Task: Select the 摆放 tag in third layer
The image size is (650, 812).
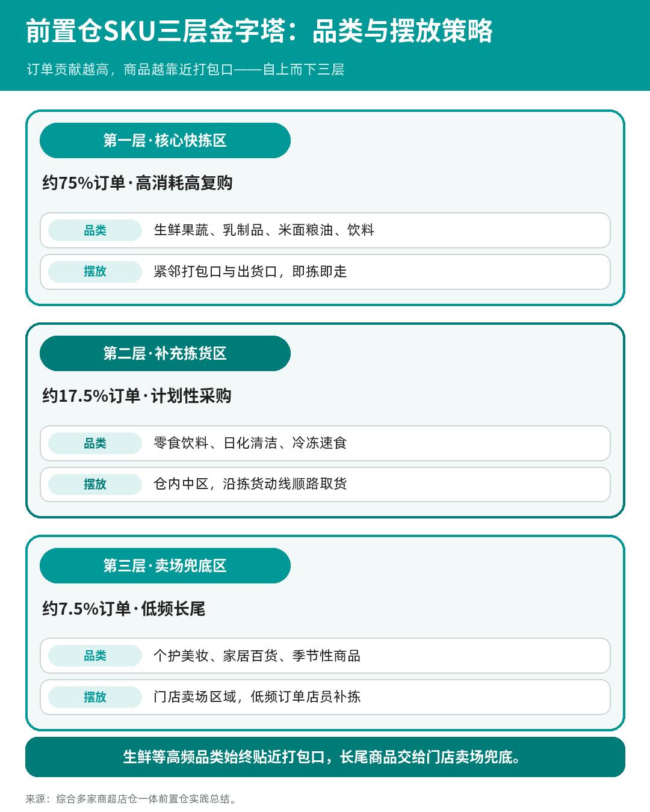Action: (95, 697)
